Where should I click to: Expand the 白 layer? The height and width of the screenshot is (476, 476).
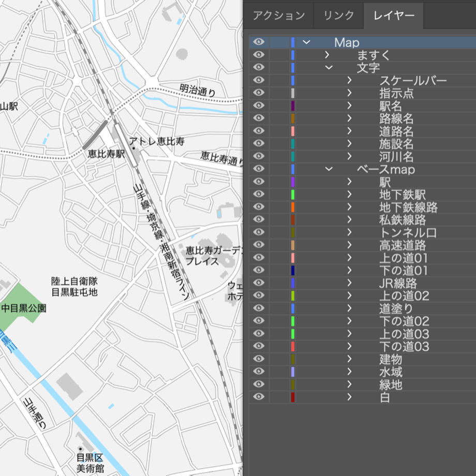349,397
